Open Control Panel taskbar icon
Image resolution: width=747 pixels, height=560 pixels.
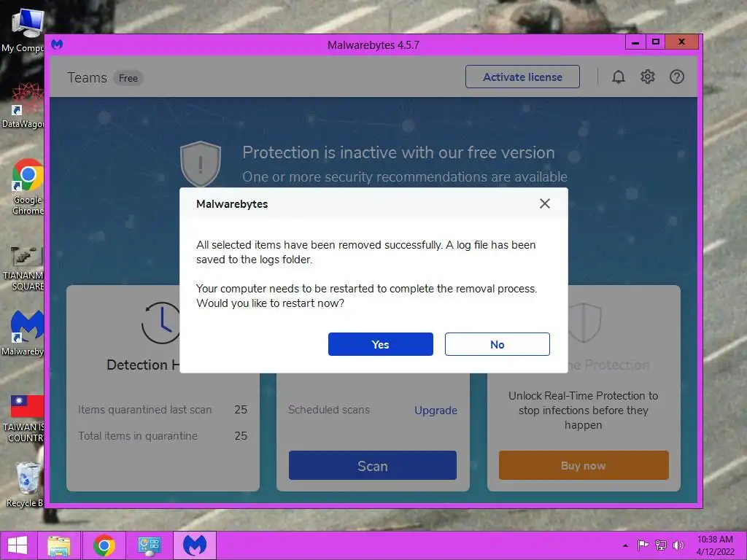tap(149, 545)
